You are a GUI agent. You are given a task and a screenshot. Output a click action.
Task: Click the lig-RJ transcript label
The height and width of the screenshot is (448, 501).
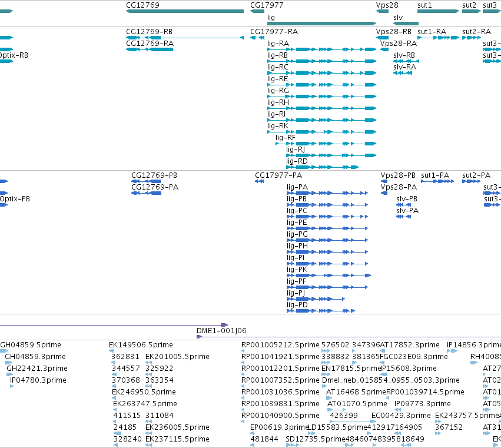tap(295, 150)
